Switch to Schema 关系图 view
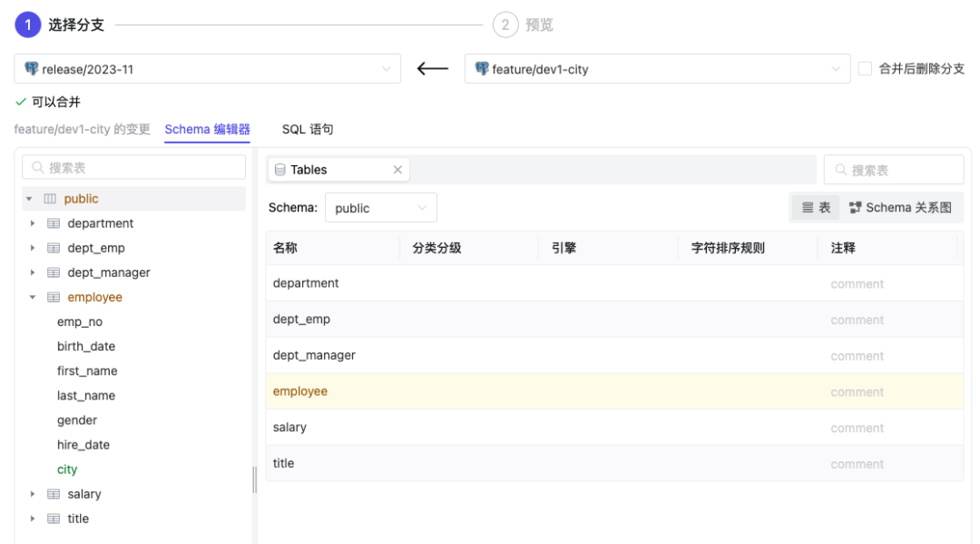This screenshot has height=544, width=980. click(900, 208)
